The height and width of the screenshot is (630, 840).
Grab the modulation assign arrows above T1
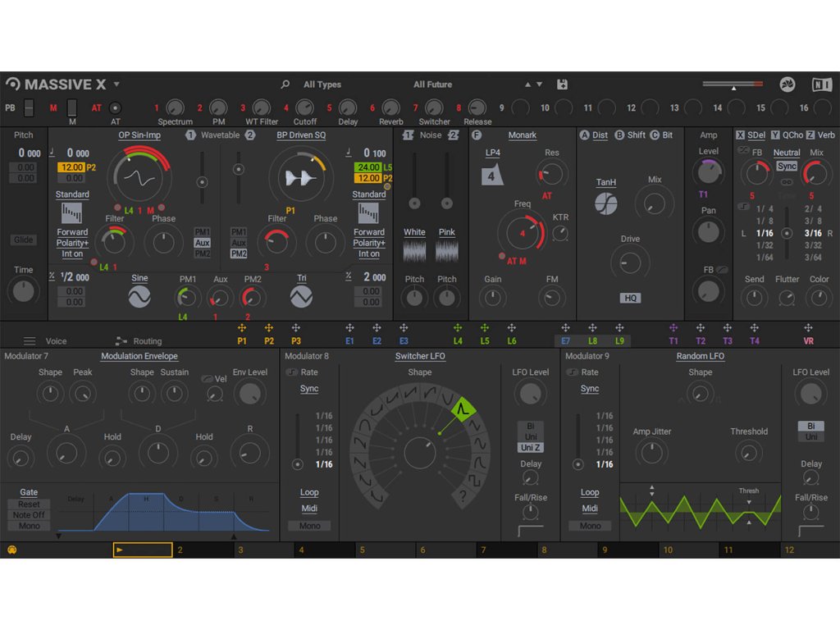[x=673, y=328]
